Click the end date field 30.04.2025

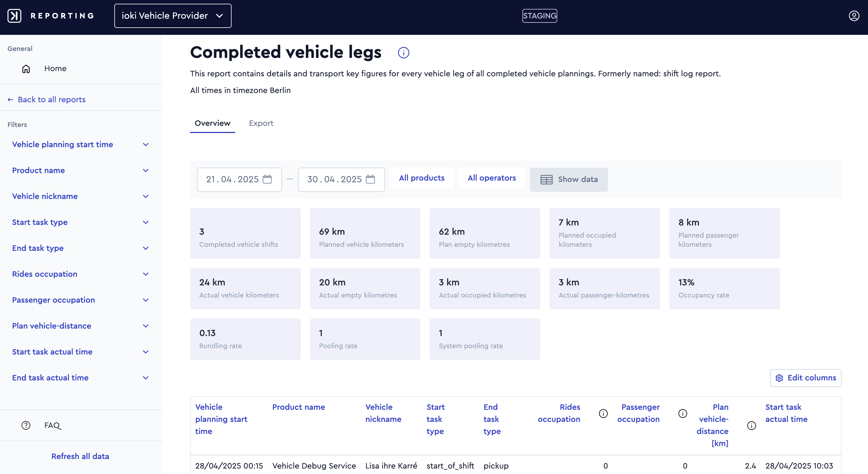[x=341, y=180]
